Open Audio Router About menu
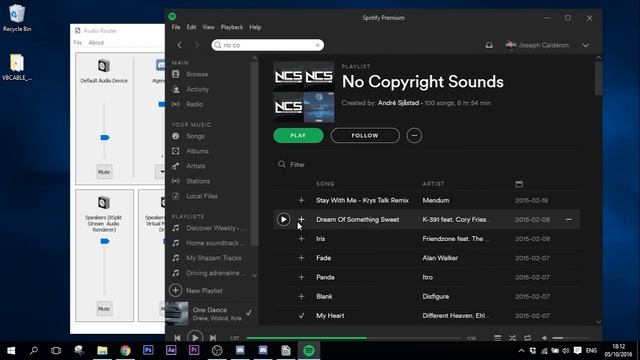This screenshot has width=640, height=360. [96, 42]
